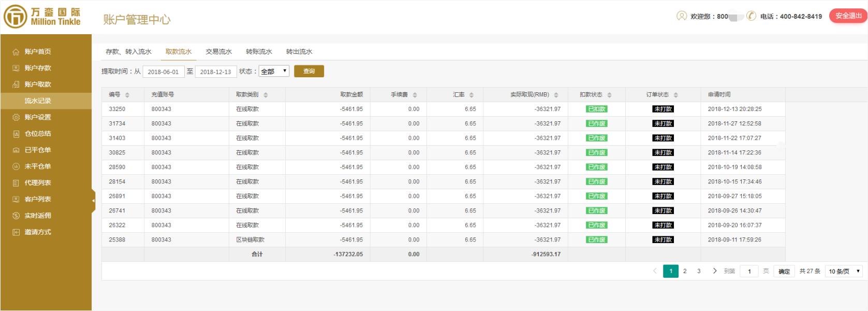The height and width of the screenshot is (311, 868).
Task: Click the 邀请方式 icon in sidebar
Action: click(x=16, y=232)
